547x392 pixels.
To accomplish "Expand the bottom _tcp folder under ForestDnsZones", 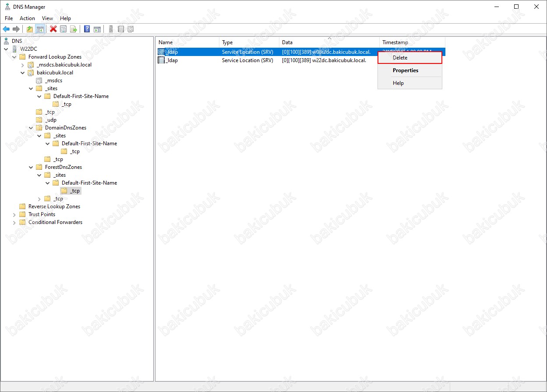I will point(39,199).
